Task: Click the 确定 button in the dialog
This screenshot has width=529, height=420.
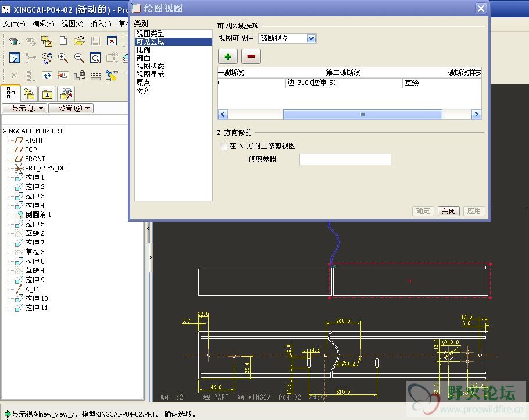Action: [x=423, y=211]
